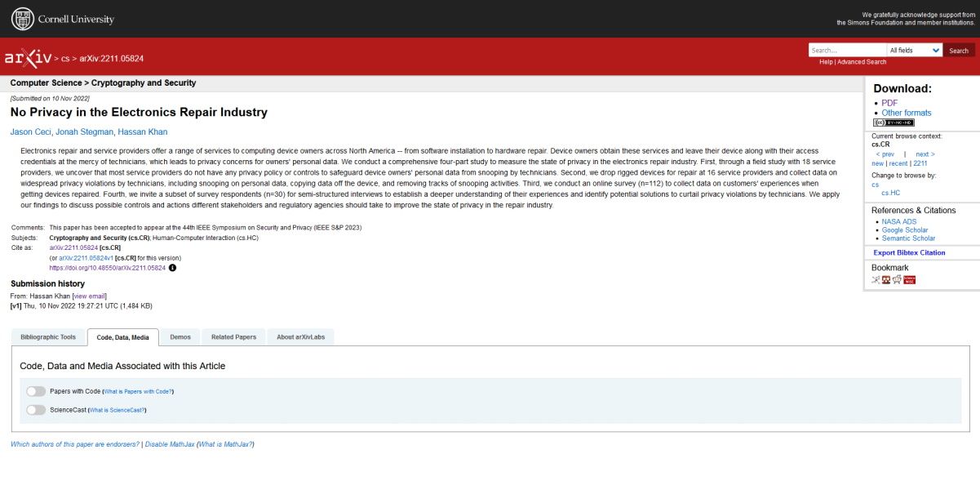Open the Help link under search
This screenshot has height=490, width=980.
(826, 62)
